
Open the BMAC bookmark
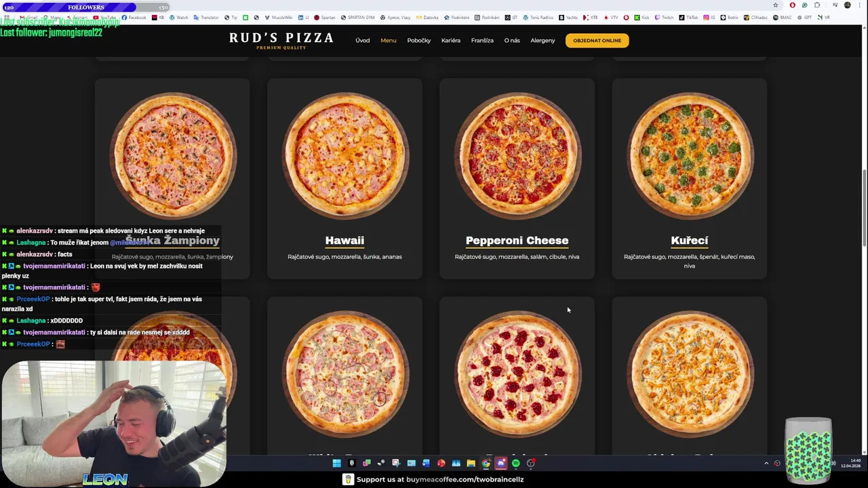pyautogui.click(x=782, y=18)
